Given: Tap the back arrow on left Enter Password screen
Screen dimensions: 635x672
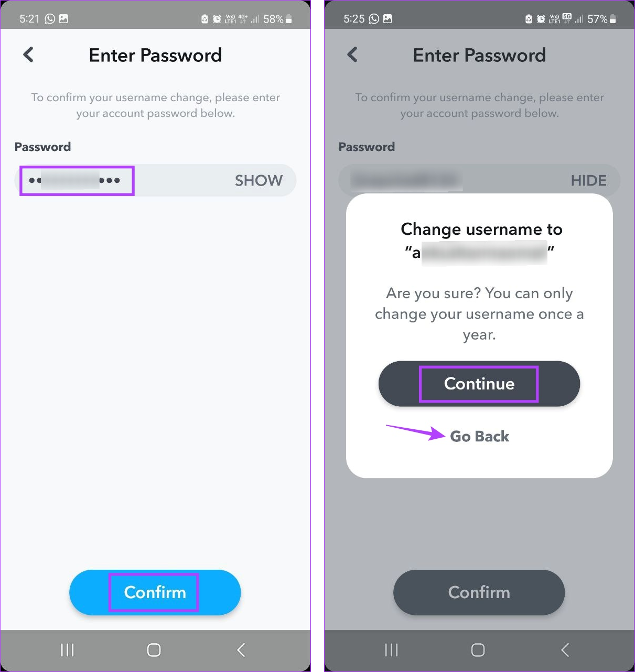Looking at the screenshot, I should (28, 55).
